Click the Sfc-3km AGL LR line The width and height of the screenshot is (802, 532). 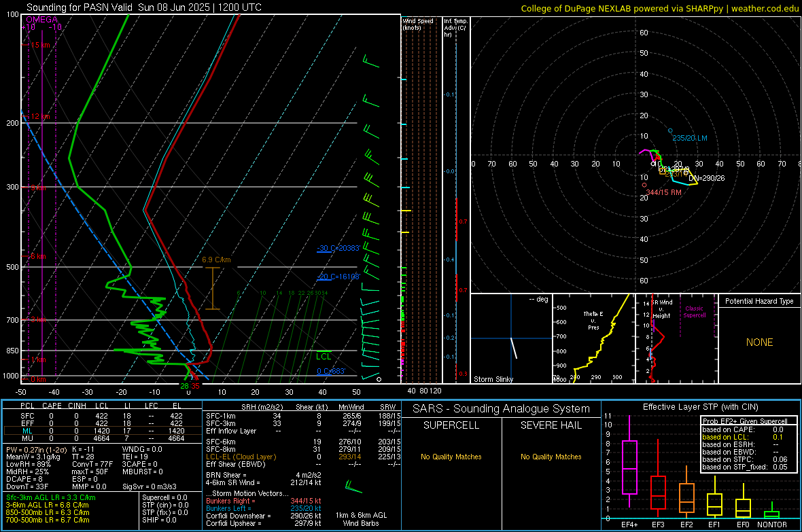pyautogui.click(x=51, y=497)
